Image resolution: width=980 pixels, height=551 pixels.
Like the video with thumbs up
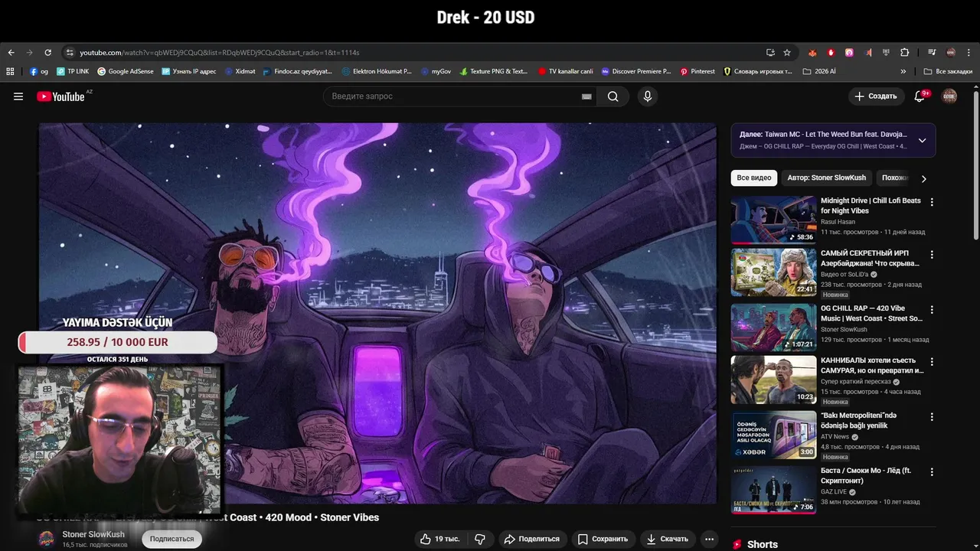pos(440,539)
